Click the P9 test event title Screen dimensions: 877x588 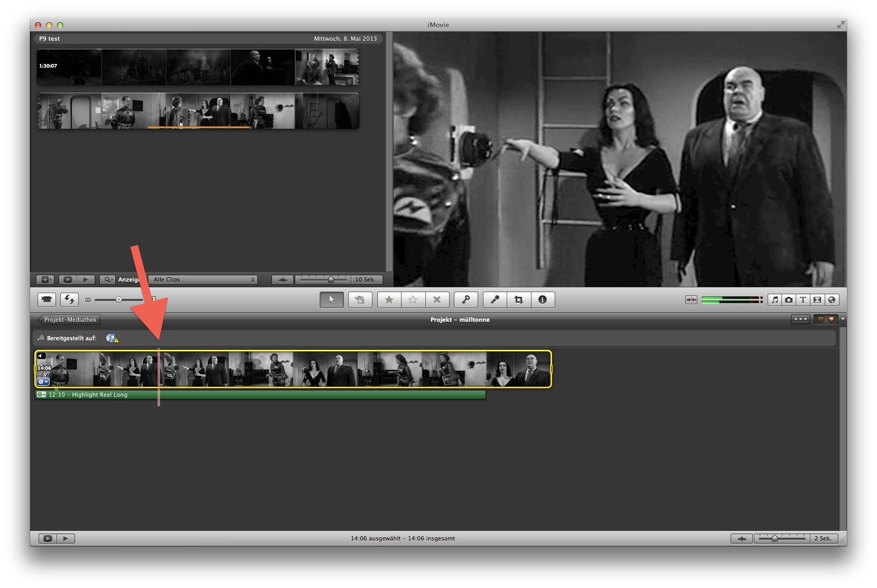click(50, 39)
